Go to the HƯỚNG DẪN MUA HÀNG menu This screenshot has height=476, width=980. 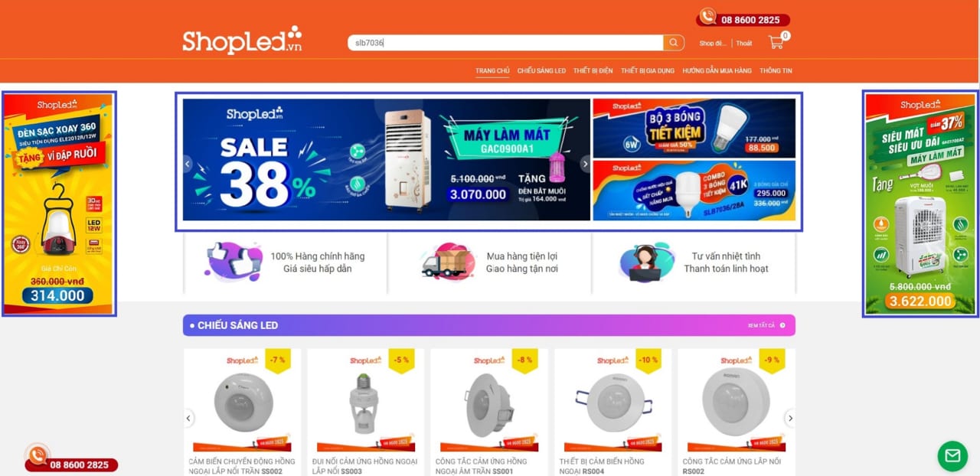point(717,70)
